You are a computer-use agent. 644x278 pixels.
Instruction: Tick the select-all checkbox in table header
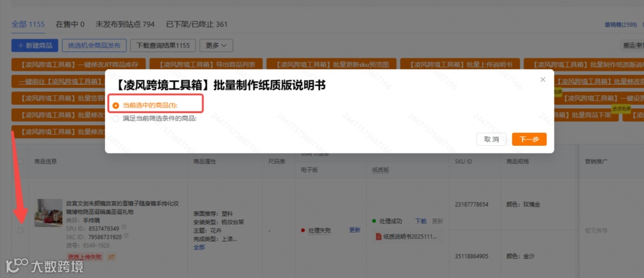(x=20, y=161)
